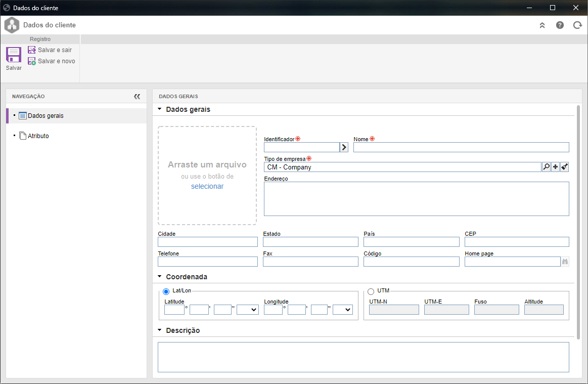Generate identifier with arrow button
This screenshot has width=588, height=384.
click(x=344, y=147)
